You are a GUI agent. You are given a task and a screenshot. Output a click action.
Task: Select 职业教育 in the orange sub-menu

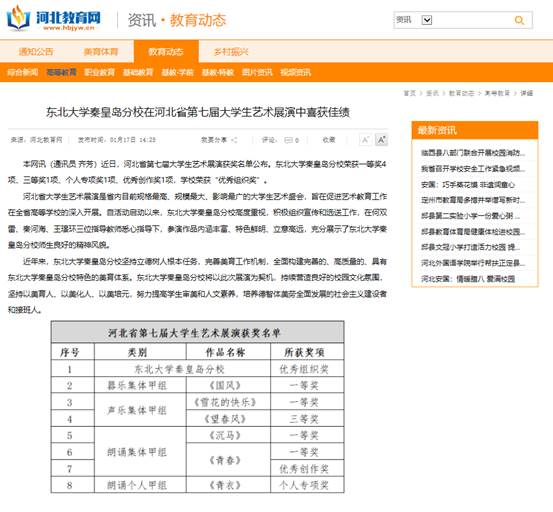click(x=99, y=72)
